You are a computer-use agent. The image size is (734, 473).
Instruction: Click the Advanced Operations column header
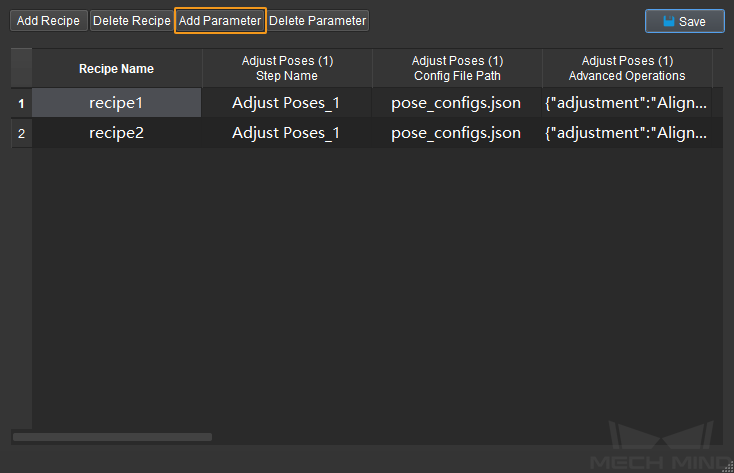(627, 68)
